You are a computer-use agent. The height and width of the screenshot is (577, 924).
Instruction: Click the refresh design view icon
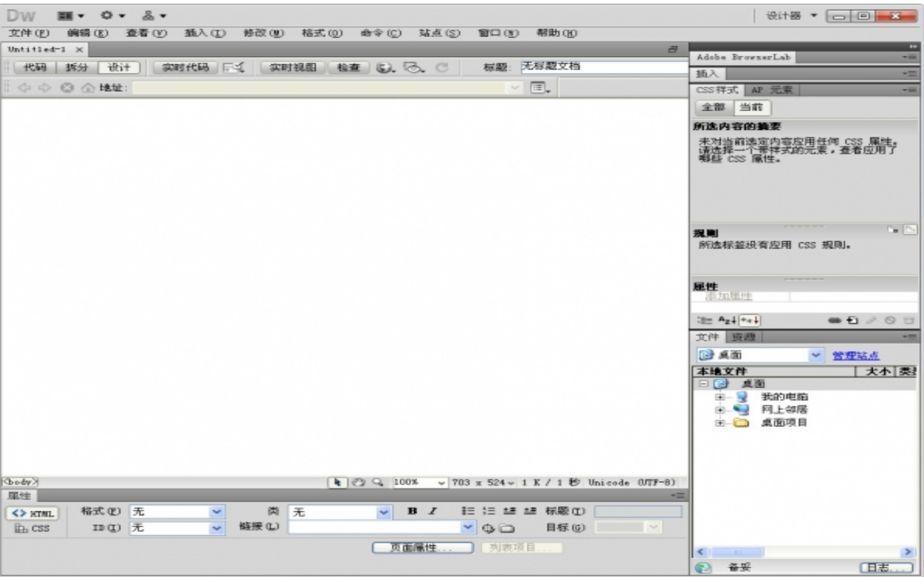(442, 67)
